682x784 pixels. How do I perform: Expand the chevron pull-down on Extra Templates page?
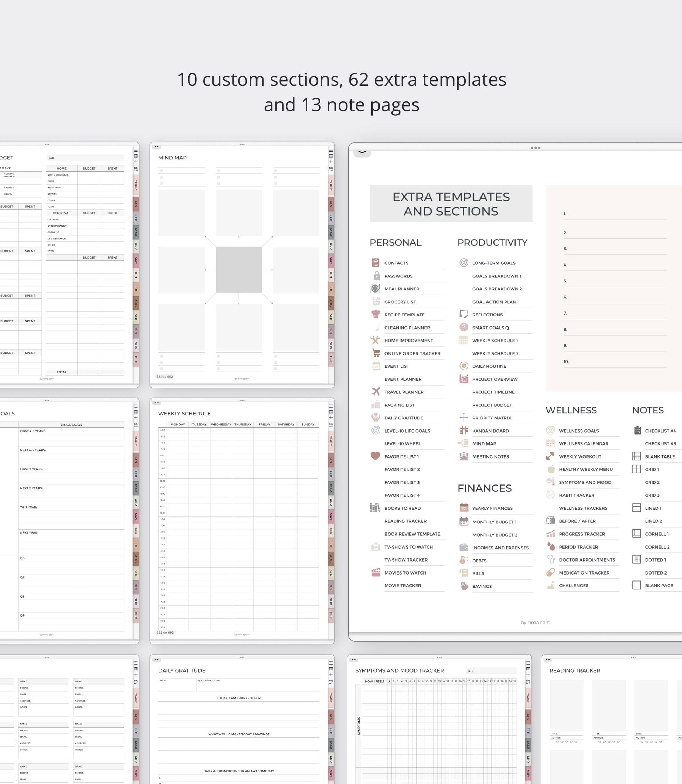(x=362, y=152)
